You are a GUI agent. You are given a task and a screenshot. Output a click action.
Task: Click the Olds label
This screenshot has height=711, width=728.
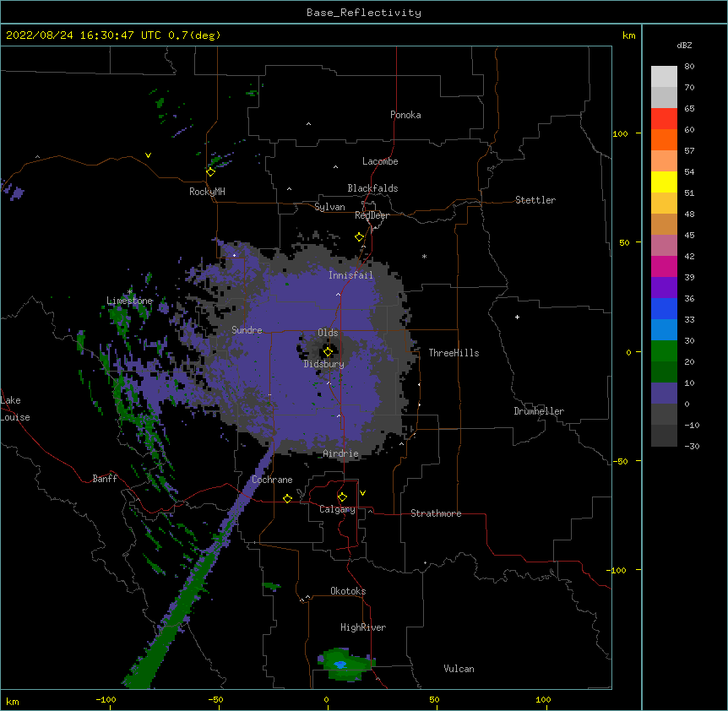tap(328, 333)
